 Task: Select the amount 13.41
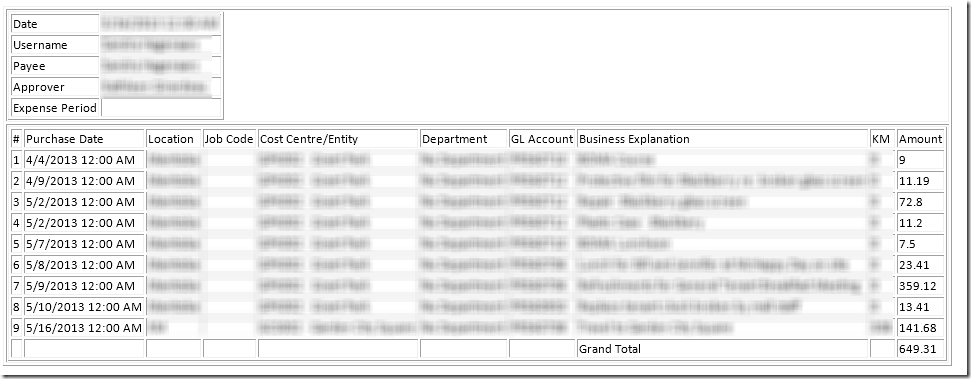[x=920, y=307]
